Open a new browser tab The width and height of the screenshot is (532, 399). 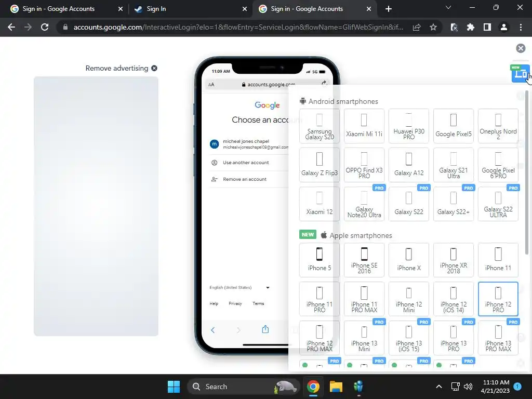[389, 9]
